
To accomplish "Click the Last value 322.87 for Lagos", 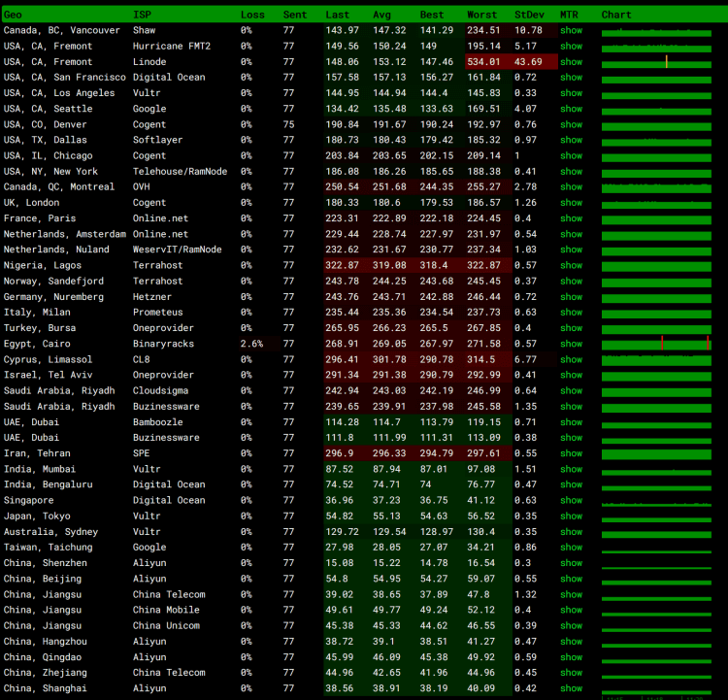I will (343, 265).
